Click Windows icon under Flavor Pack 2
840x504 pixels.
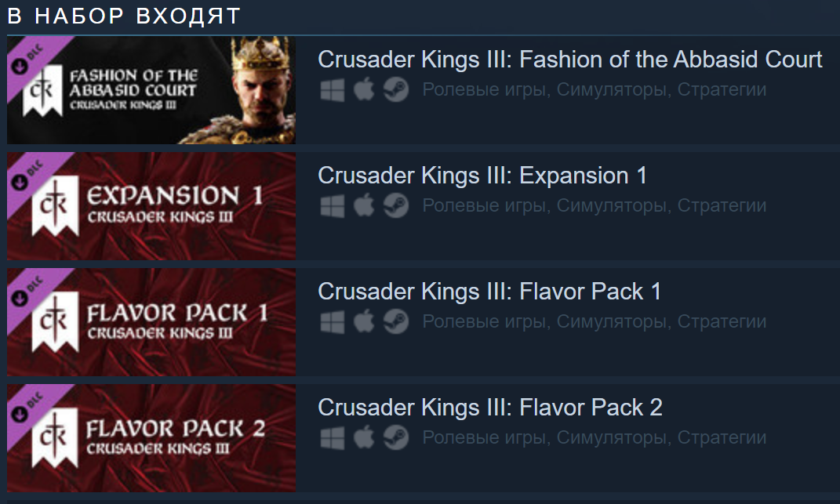tap(332, 438)
